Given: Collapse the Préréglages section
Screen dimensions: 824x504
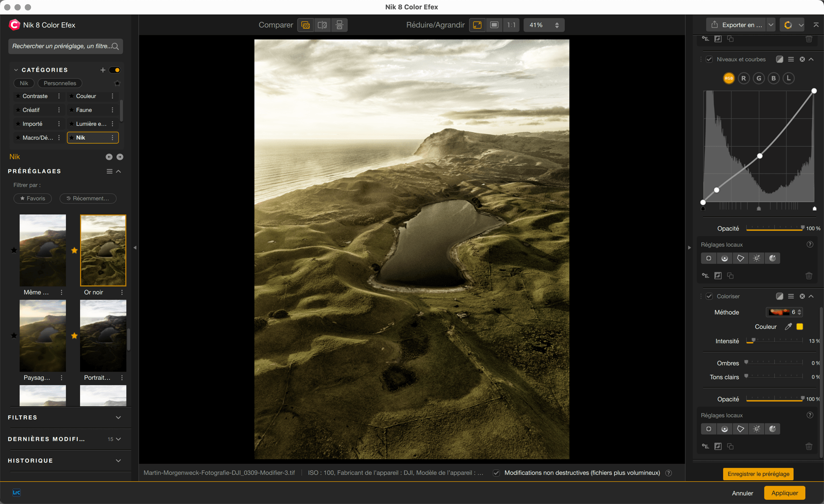Looking at the screenshot, I should click(x=119, y=171).
